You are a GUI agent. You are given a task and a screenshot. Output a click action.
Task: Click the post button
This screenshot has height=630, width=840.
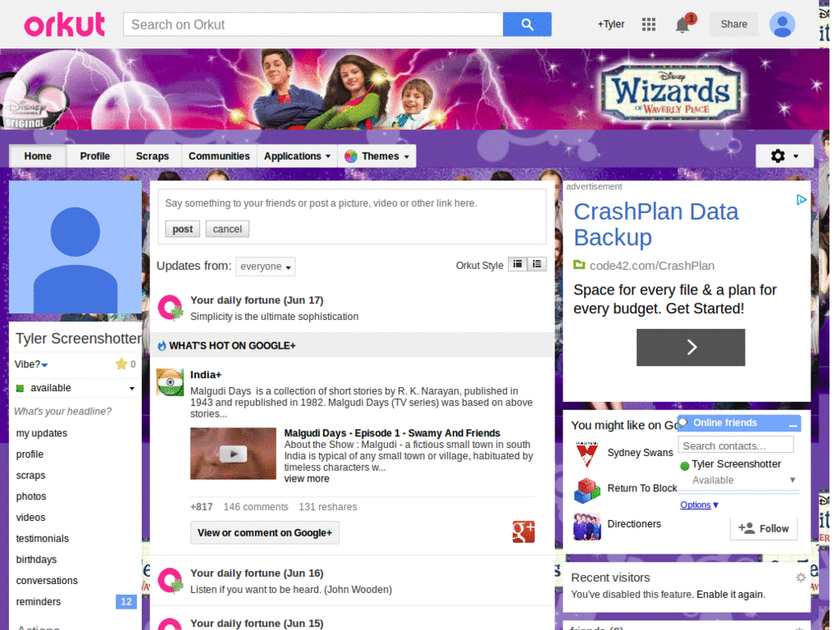point(182,229)
